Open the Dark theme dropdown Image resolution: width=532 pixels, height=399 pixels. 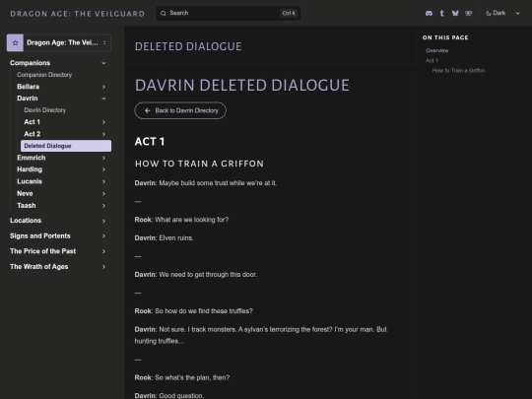click(x=502, y=13)
